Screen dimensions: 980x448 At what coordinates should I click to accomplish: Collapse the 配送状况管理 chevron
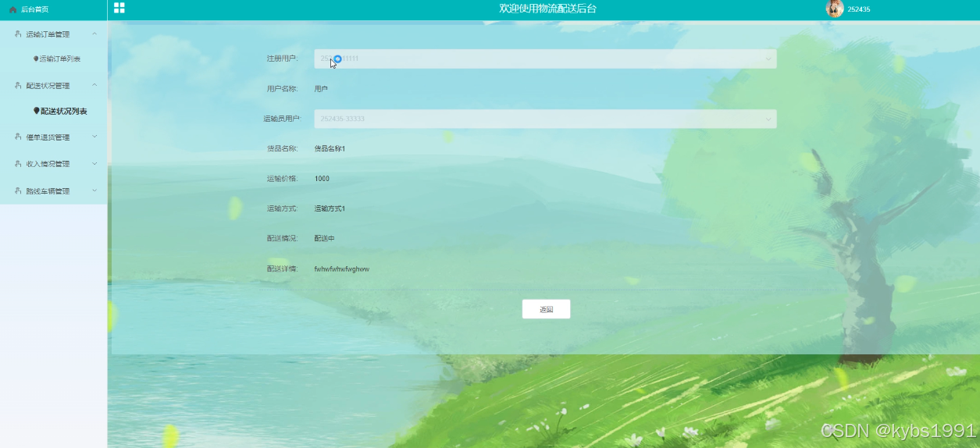[94, 85]
